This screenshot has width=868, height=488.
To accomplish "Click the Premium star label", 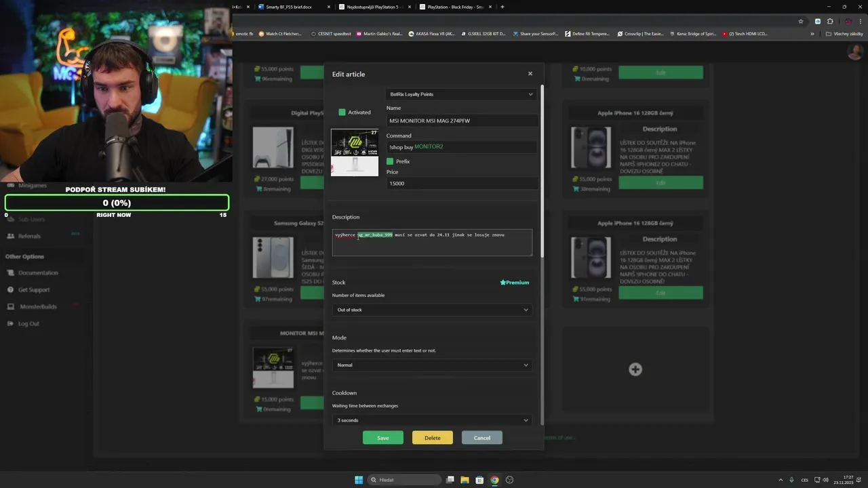I will [515, 283].
